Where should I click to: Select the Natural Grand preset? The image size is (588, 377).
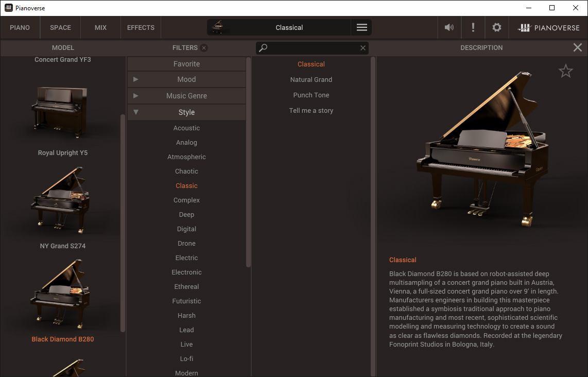(311, 80)
